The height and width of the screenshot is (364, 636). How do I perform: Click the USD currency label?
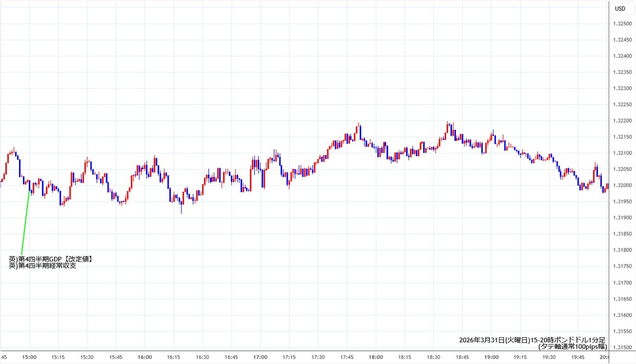[620, 8]
